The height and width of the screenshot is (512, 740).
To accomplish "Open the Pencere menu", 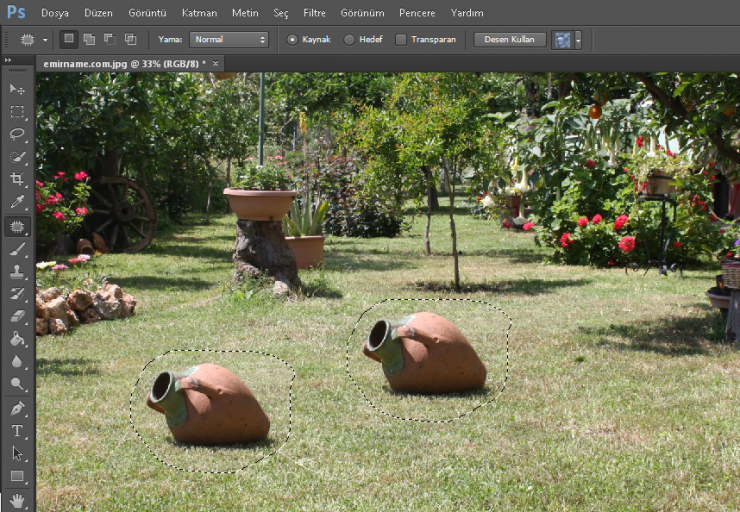I will pyautogui.click(x=417, y=13).
